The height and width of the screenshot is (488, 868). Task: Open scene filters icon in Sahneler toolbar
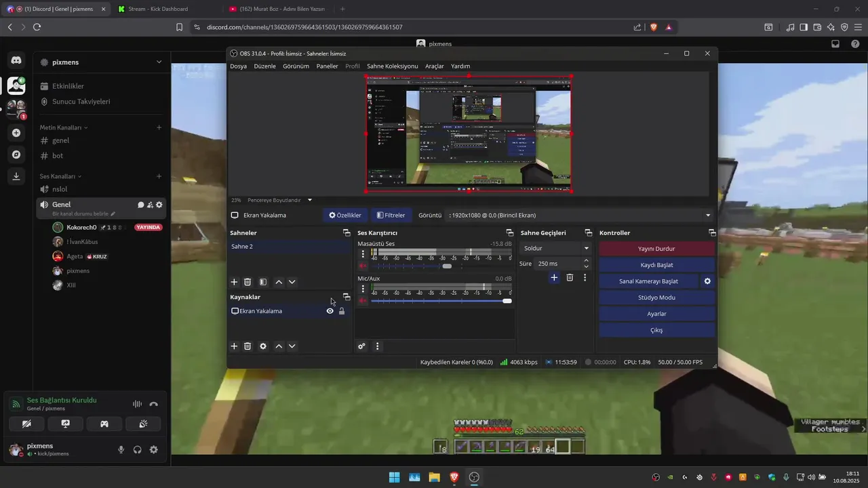(x=263, y=282)
